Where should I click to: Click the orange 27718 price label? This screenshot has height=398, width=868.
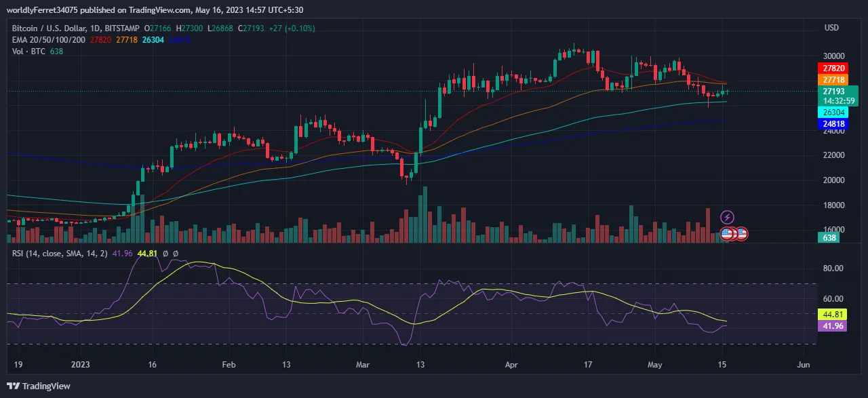(834, 79)
